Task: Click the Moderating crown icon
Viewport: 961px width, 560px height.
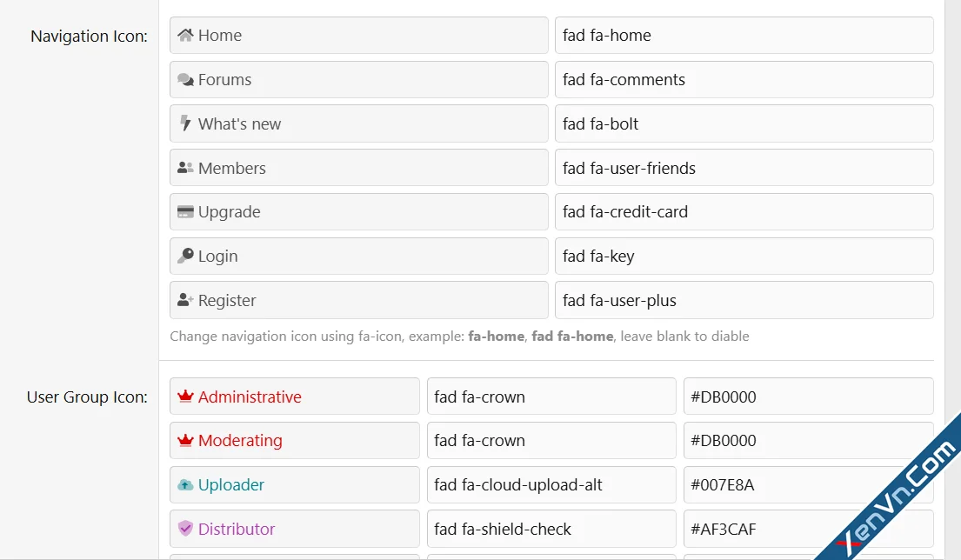Action: [185, 440]
